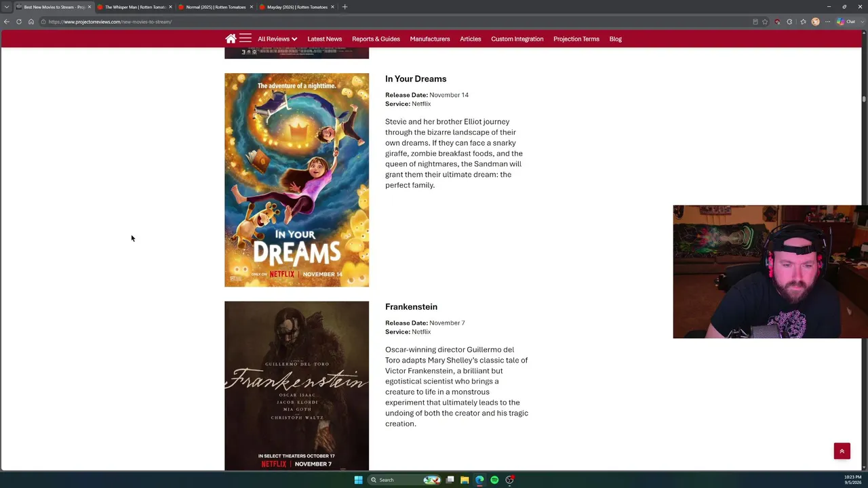This screenshot has width=868, height=488.
Task: Visit the Blog link in navbar
Action: 616,39
